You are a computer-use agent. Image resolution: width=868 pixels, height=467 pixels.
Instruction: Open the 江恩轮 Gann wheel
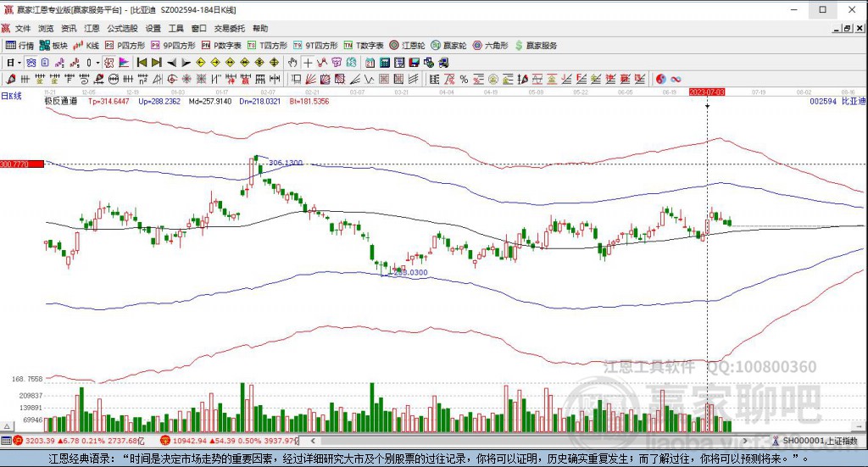(x=407, y=46)
